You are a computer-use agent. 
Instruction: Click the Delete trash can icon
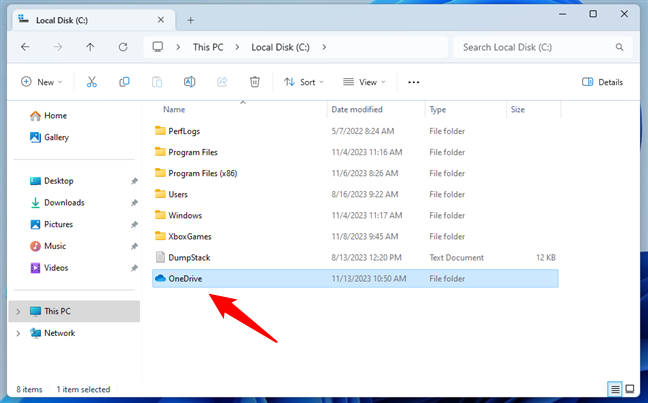pos(255,82)
